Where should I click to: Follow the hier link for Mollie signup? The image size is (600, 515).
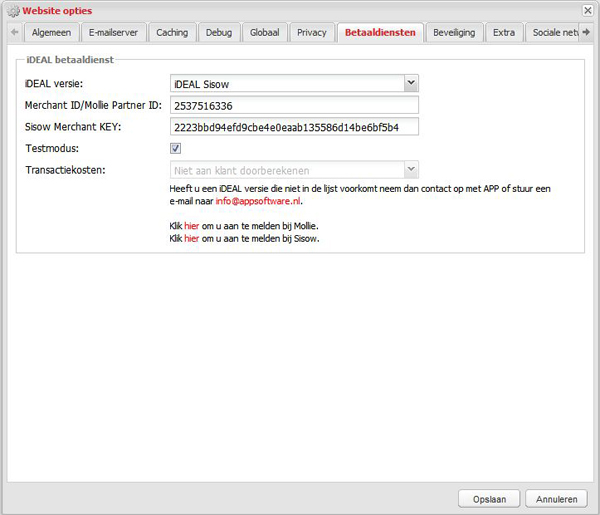coord(192,226)
